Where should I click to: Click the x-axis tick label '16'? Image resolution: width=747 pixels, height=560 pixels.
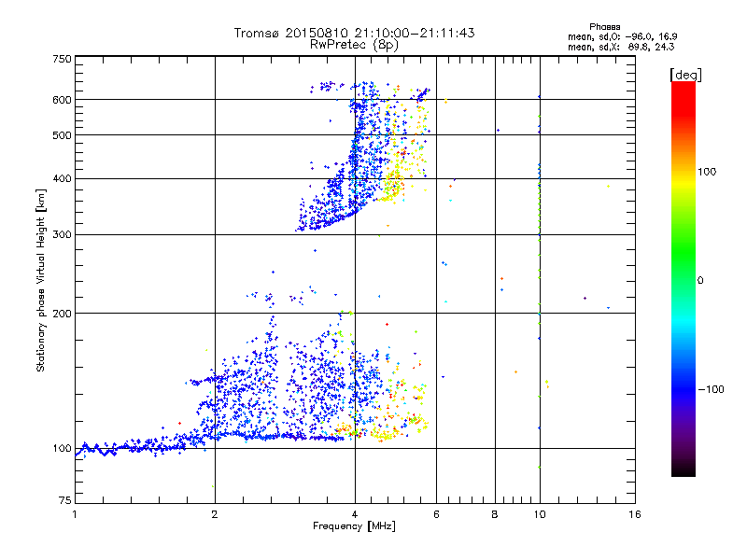(635, 514)
